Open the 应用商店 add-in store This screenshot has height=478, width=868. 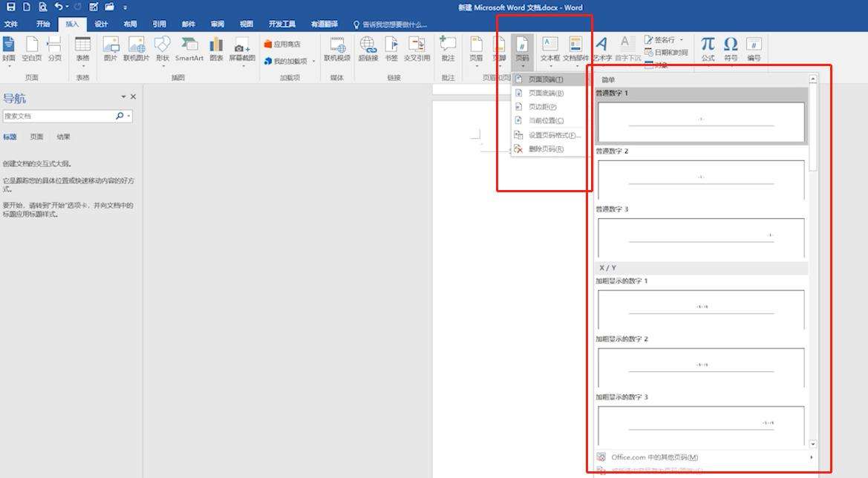tap(282, 45)
